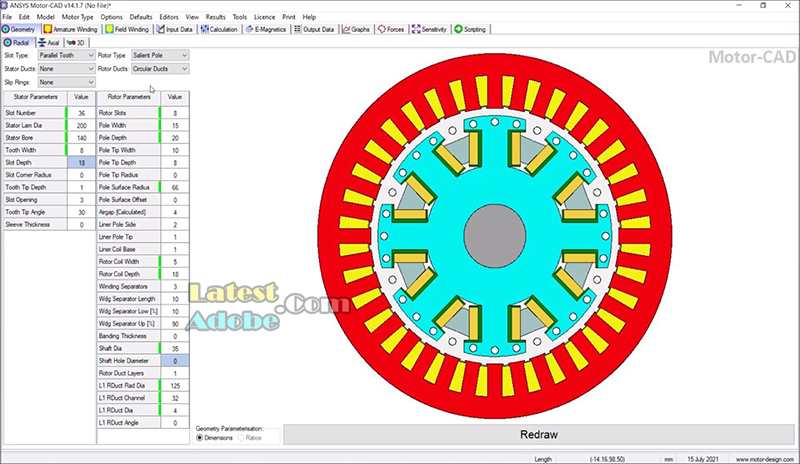Click the Axial view icon
This screenshot has width=800, height=464.
pyautogui.click(x=42, y=42)
